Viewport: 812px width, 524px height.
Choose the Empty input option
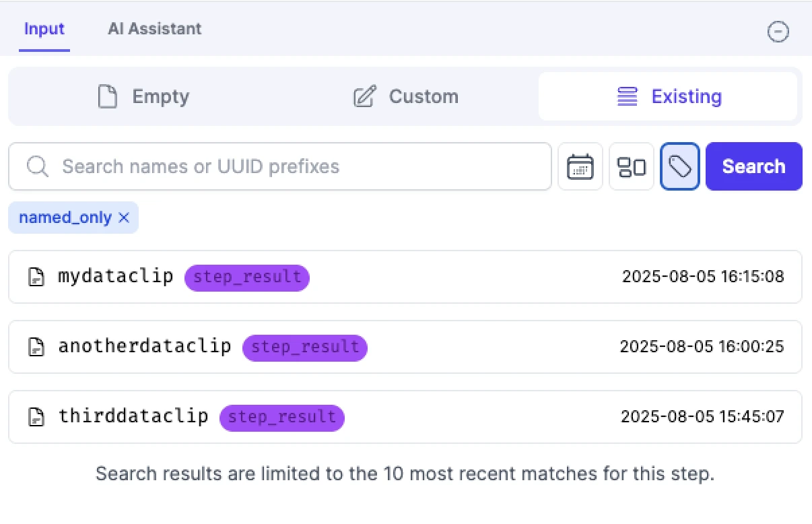coord(143,96)
